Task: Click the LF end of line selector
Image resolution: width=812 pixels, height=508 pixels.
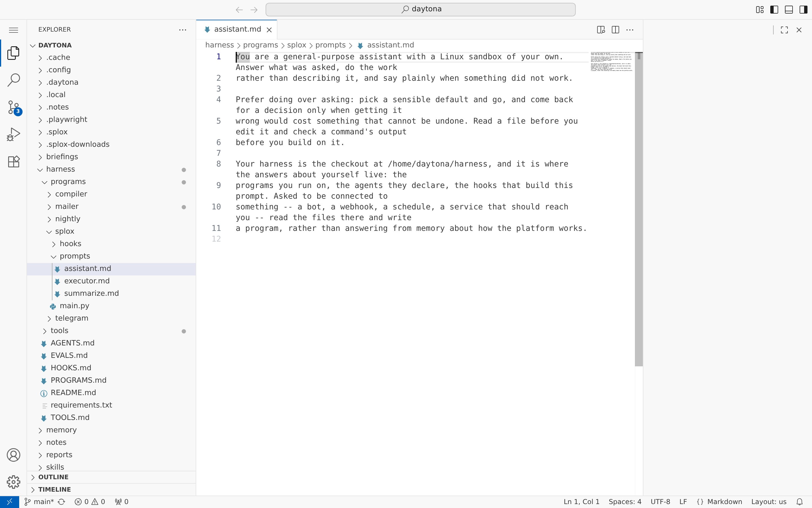Action: click(x=683, y=502)
